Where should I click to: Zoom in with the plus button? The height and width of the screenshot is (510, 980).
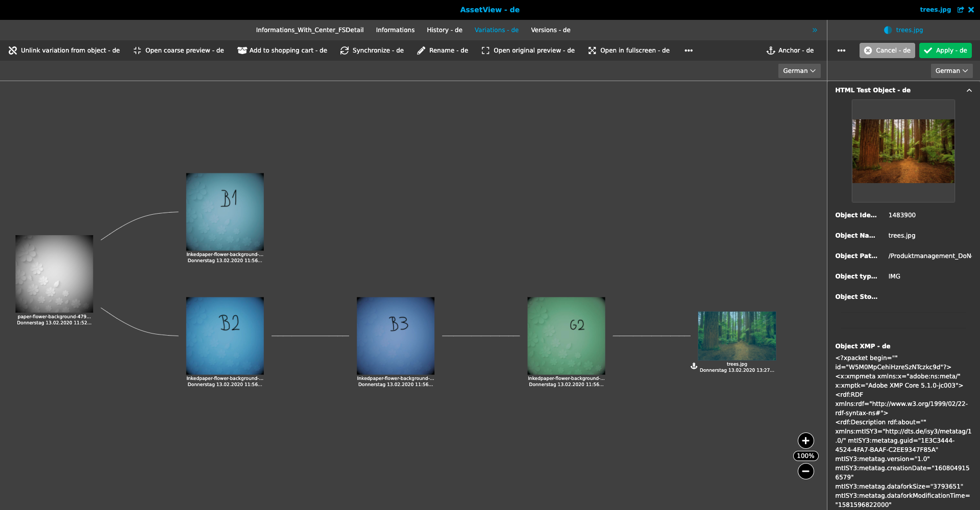(805, 441)
